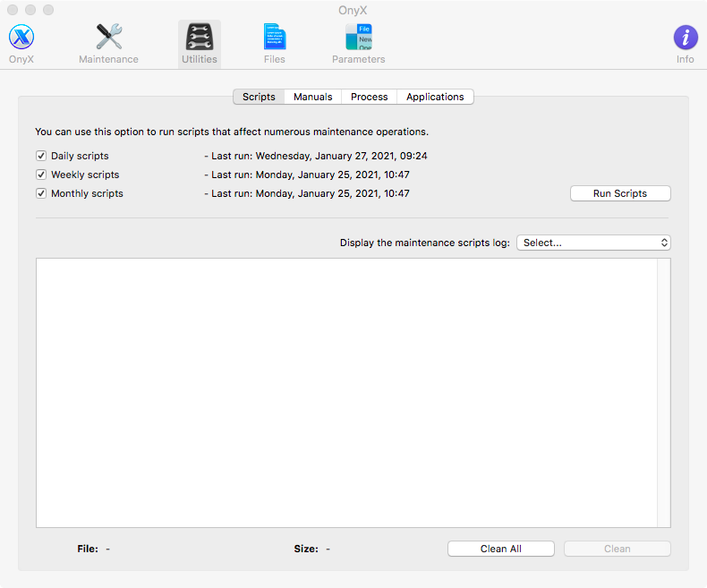
Task: Expand the maintenance scripts log Select dropdown
Action: [x=593, y=243]
